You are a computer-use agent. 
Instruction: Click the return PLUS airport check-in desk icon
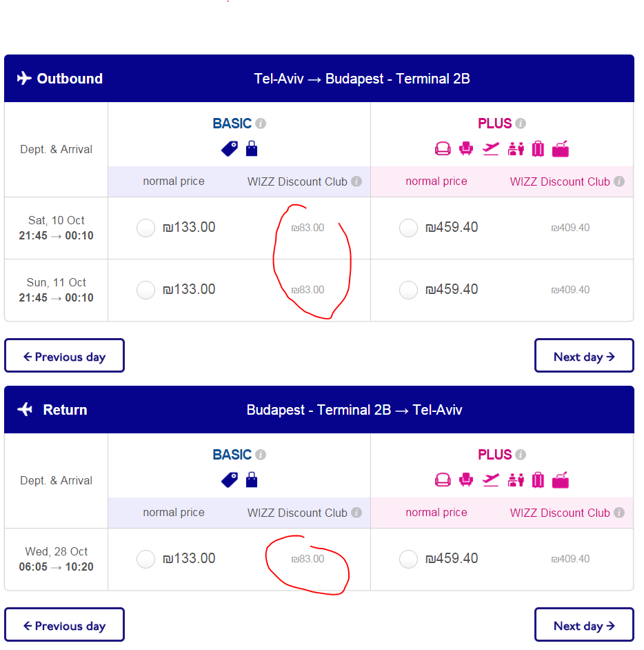pyautogui.click(x=516, y=480)
